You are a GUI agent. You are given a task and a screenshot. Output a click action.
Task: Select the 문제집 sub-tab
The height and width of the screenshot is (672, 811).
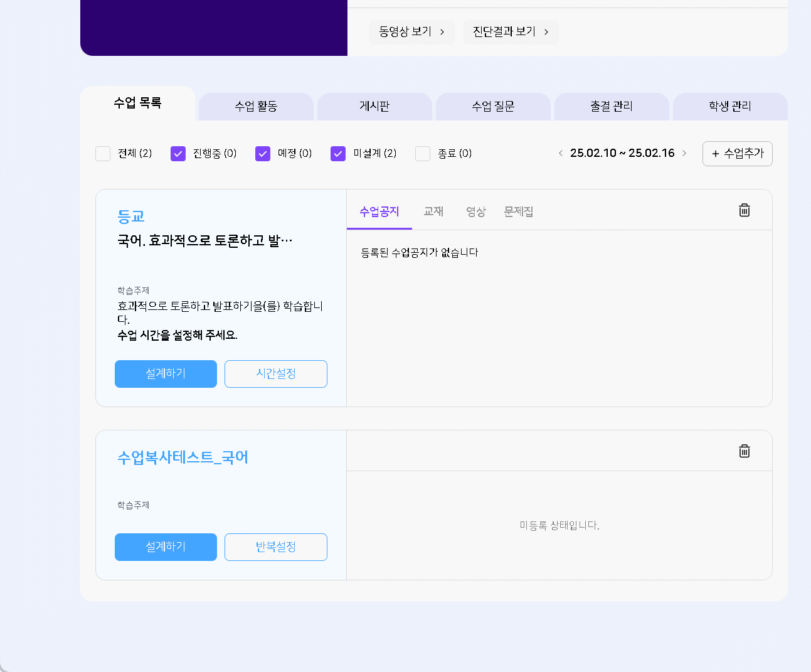518,212
